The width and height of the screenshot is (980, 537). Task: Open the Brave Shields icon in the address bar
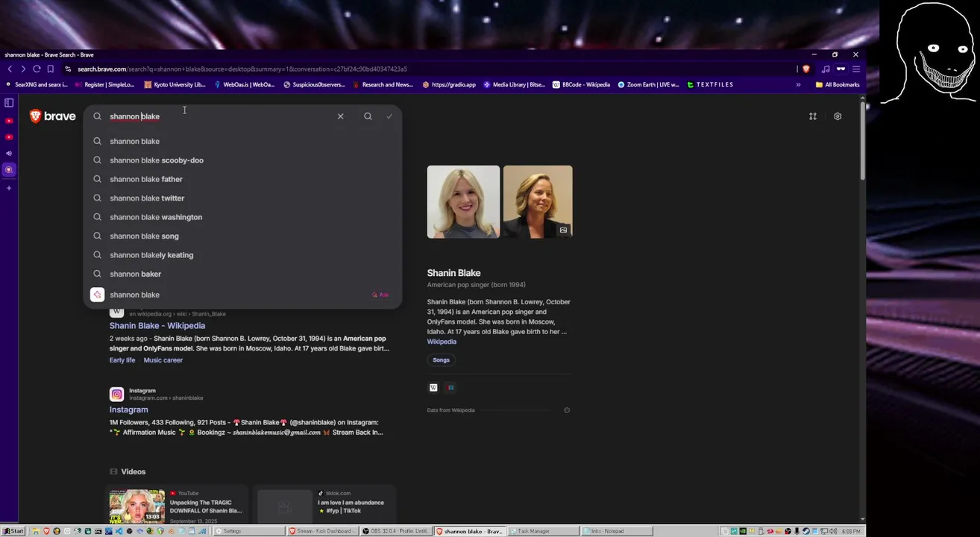coord(806,69)
